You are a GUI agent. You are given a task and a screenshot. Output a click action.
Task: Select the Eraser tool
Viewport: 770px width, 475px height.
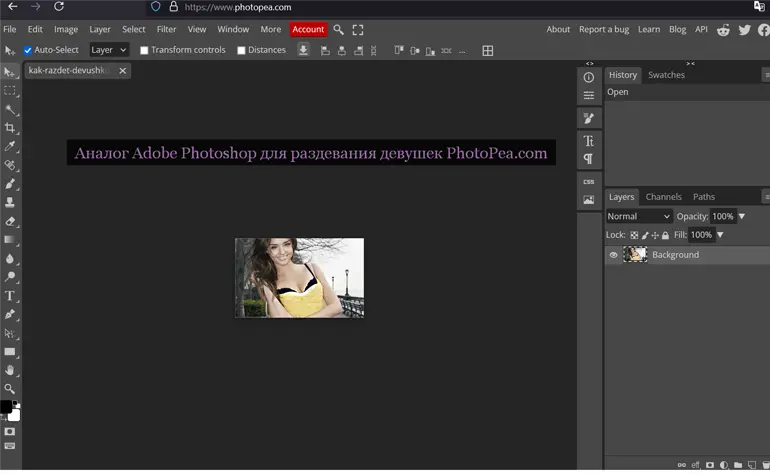tap(9, 221)
